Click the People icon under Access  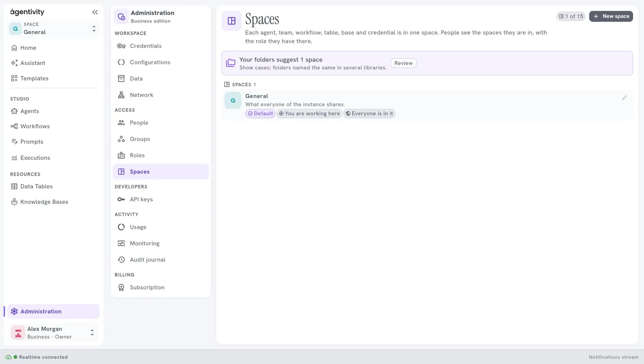pos(121,123)
